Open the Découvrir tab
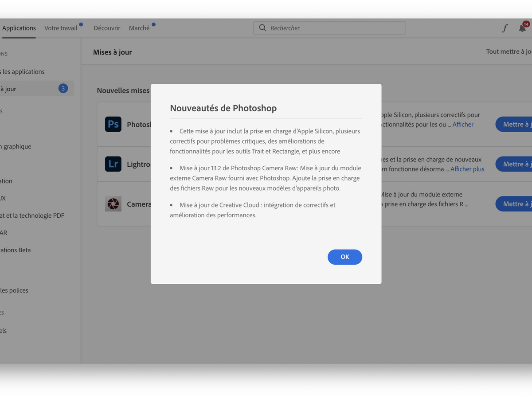 tap(107, 27)
